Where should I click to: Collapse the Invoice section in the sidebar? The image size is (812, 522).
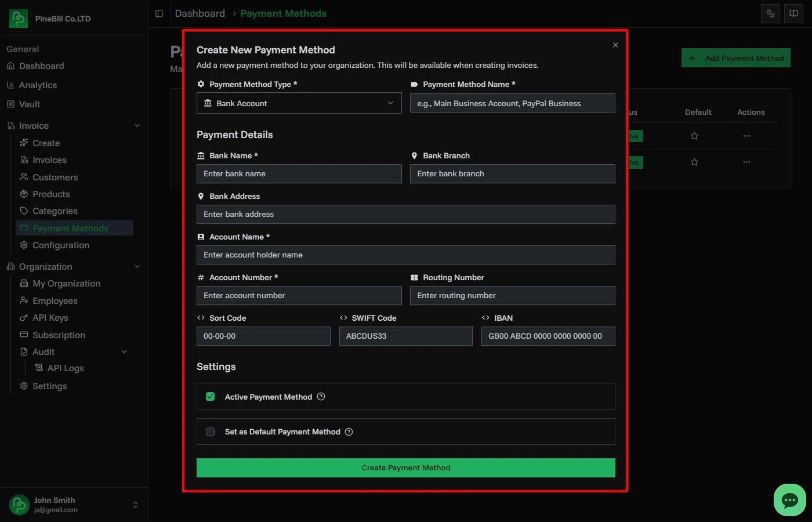coord(137,125)
